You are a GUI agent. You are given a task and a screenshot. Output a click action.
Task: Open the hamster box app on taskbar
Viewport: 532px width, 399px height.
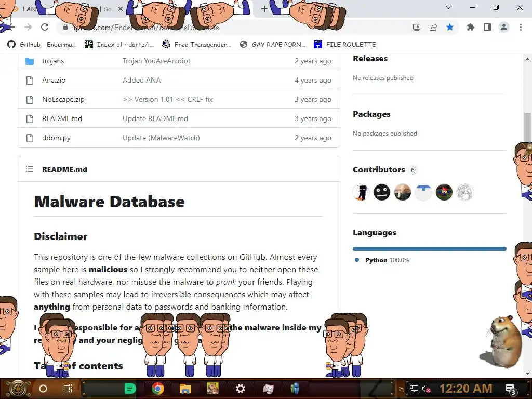(x=212, y=389)
